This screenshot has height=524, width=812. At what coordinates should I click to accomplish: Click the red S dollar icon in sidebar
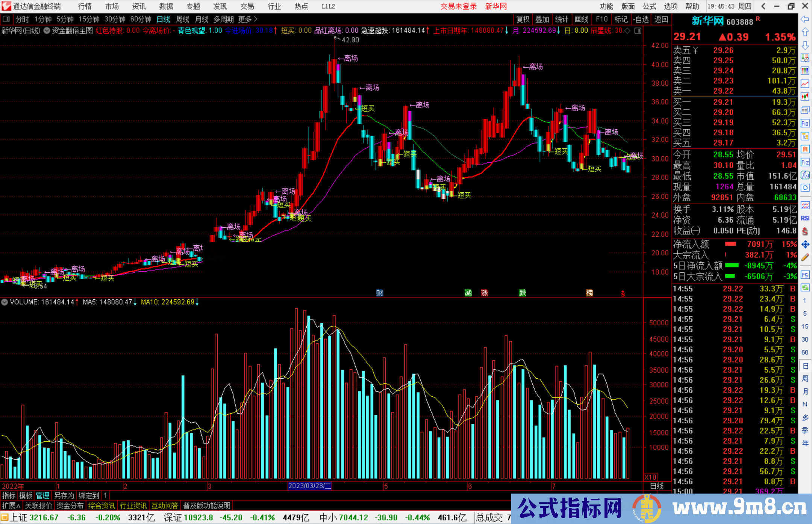[805, 231]
